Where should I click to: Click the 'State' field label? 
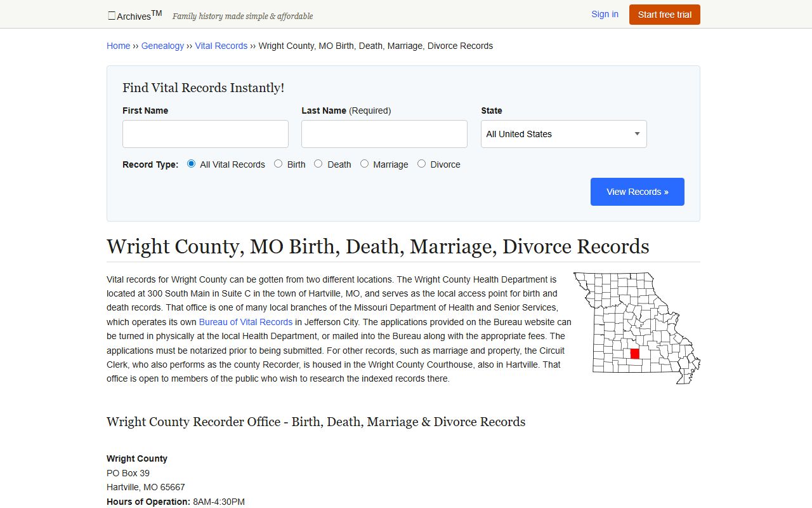492,110
